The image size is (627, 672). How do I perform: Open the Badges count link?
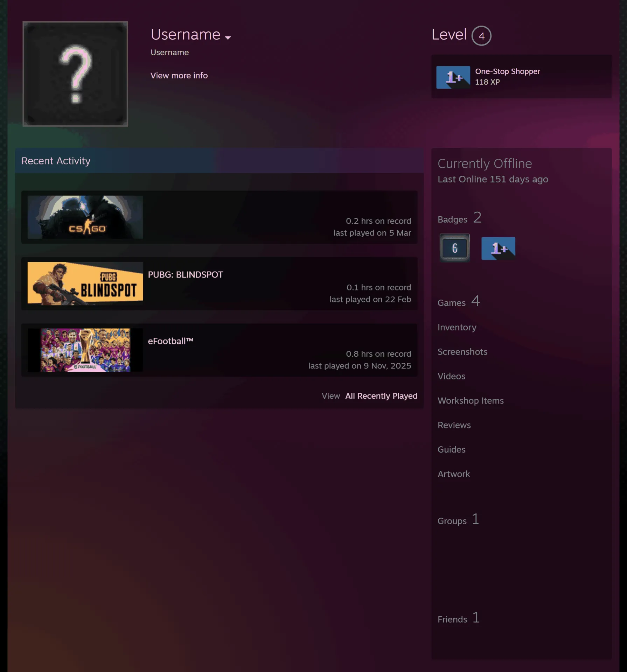pos(459,218)
